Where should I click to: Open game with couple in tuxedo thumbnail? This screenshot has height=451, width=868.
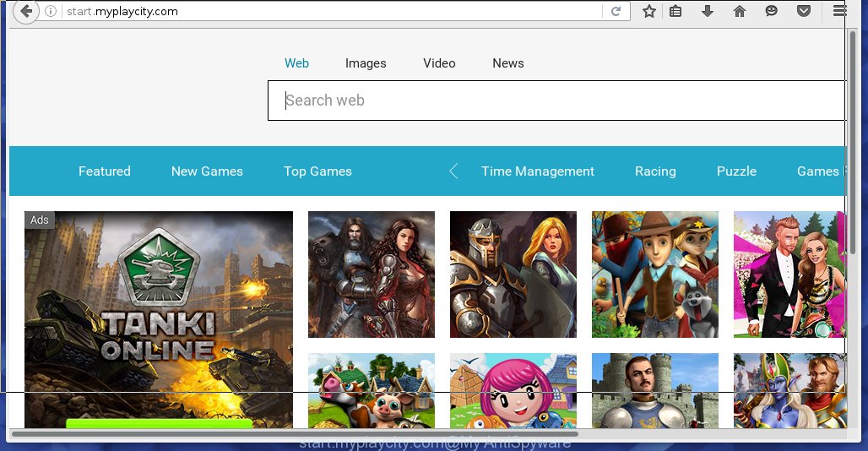pos(789,274)
